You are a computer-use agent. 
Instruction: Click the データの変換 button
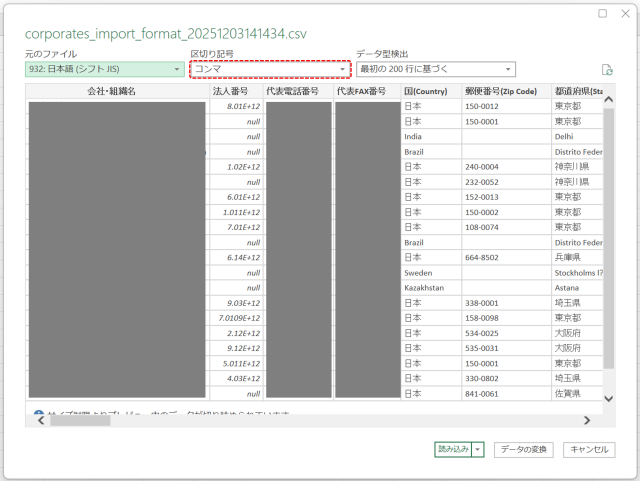click(524, 450)
